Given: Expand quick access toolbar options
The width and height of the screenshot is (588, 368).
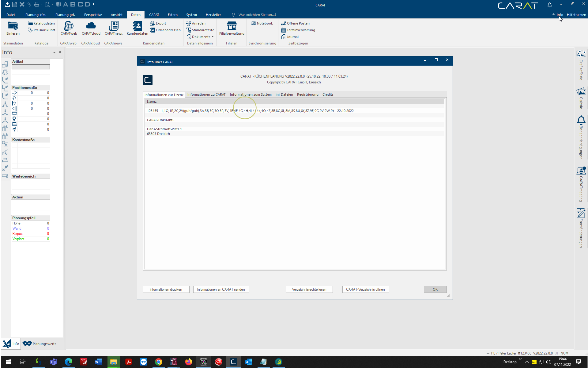Looking at the screenshot, I should [93, 4].
